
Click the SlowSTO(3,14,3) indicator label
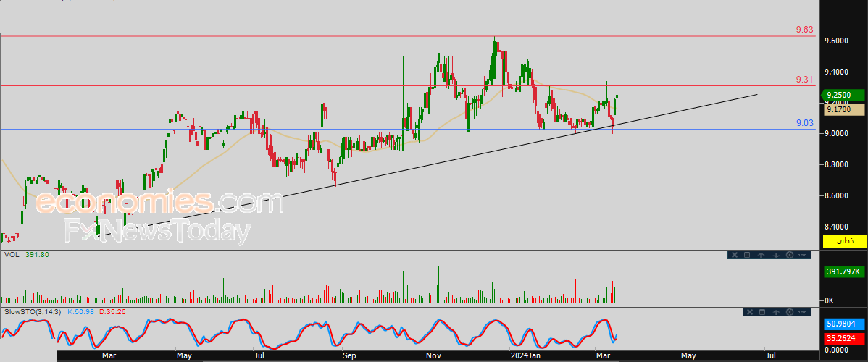[34, 311]
